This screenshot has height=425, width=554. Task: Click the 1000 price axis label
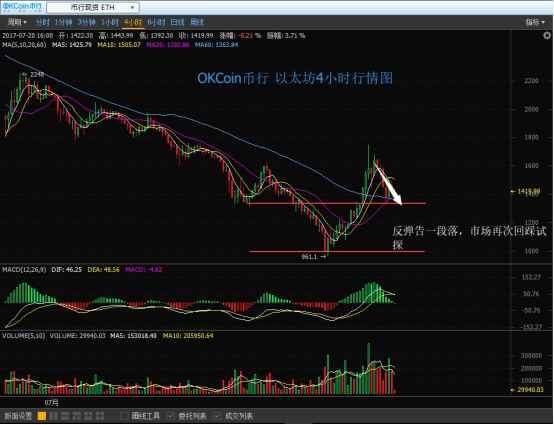point(531,251)
